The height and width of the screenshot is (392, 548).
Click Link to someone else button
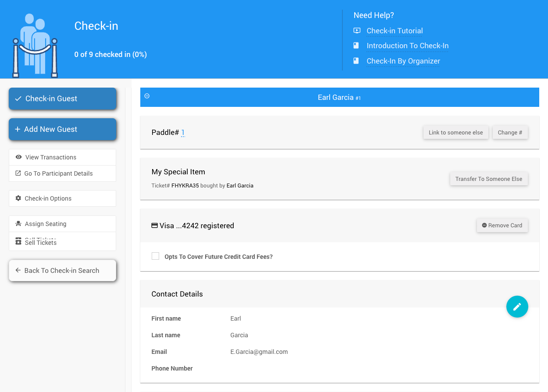455,133
